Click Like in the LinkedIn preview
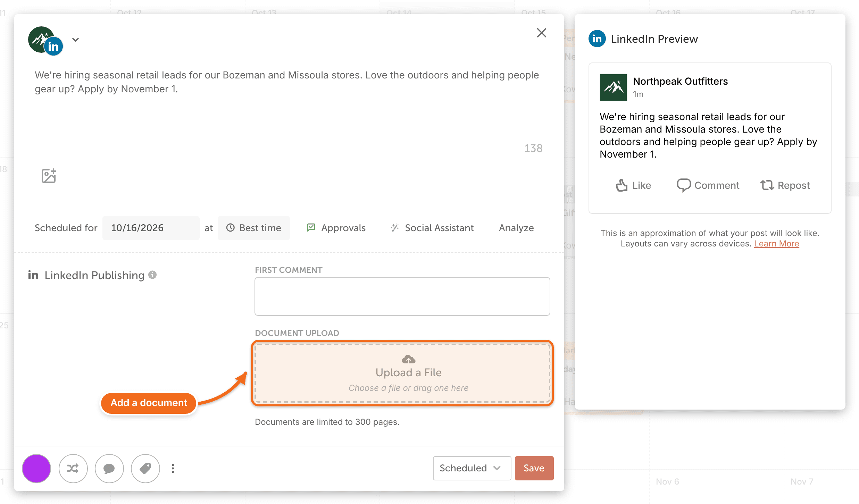 pos(633,185)
